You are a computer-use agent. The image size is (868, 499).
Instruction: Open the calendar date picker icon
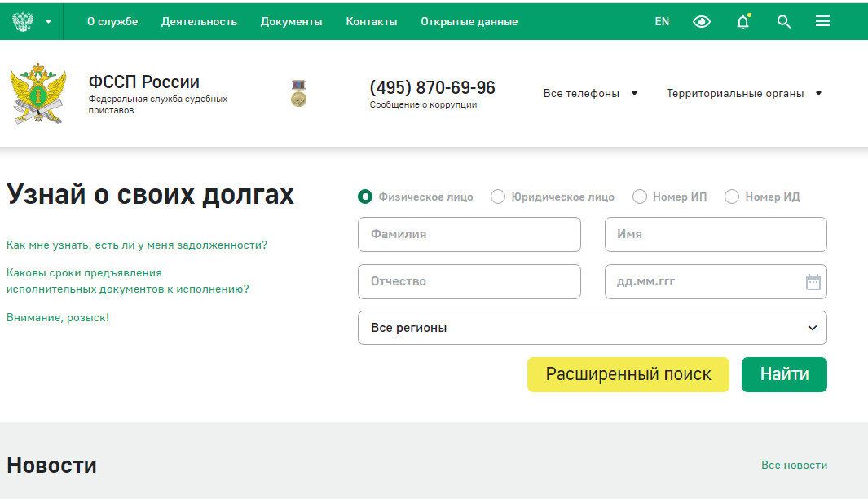813,282
